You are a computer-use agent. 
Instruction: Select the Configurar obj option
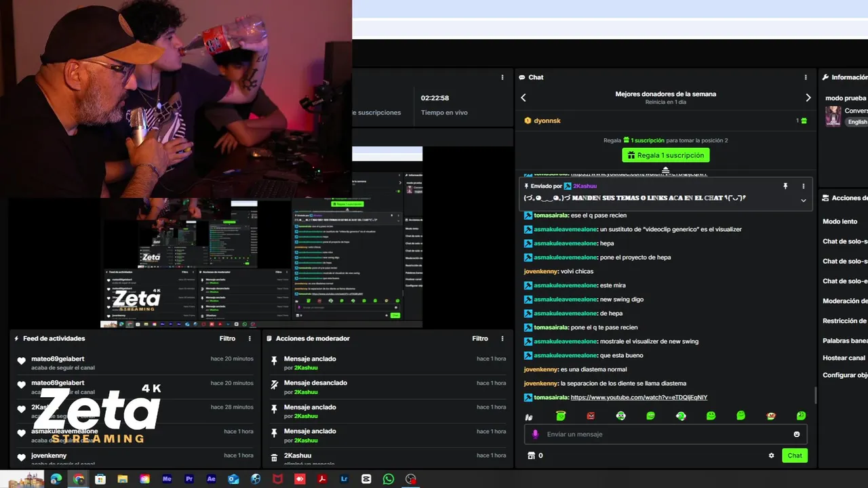pyautogui.click(x=845, y=375)
